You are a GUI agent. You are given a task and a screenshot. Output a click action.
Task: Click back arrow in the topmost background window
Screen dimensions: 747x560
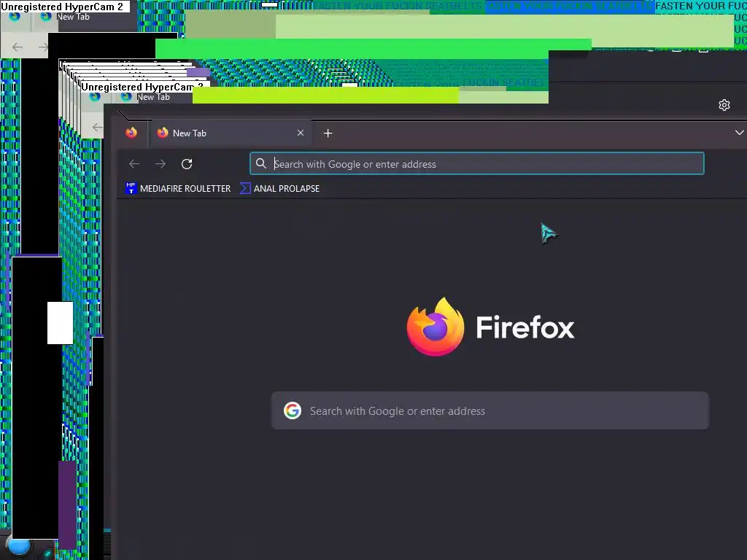18,47
